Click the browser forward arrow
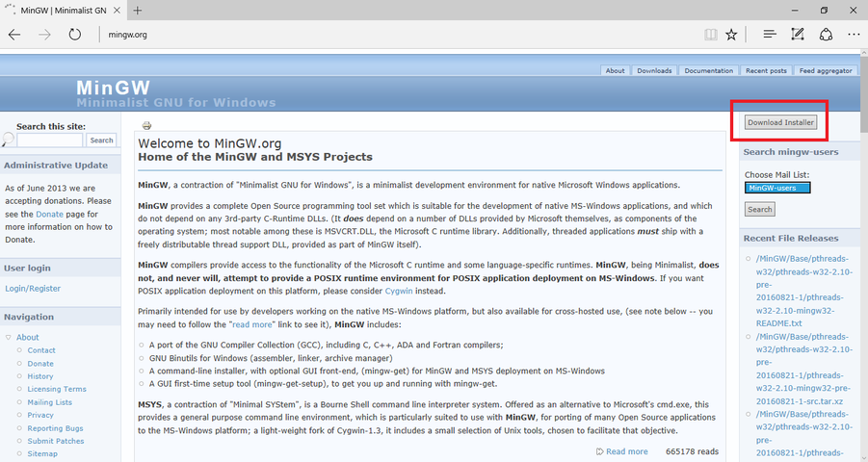Viewport: 868px width, 462px height. pyautogui.click(x=45, y=35)
